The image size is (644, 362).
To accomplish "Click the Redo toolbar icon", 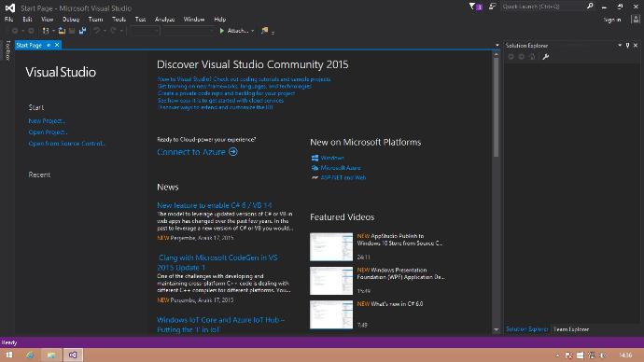I will [113, 31].
